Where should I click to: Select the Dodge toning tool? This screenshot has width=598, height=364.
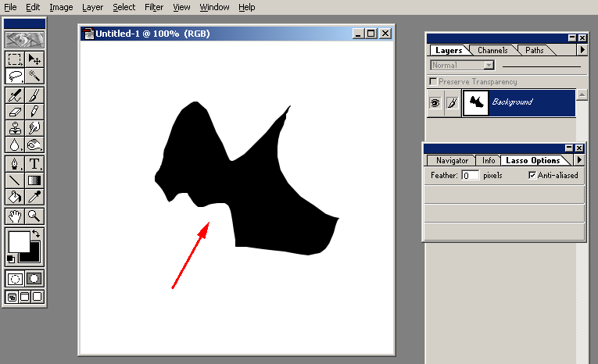coord(34,145)
